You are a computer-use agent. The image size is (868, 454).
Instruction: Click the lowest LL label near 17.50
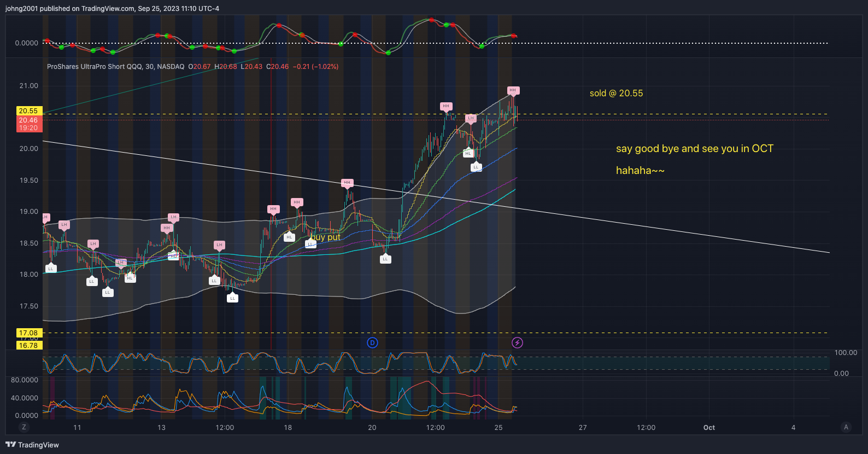tap(233, 298)
